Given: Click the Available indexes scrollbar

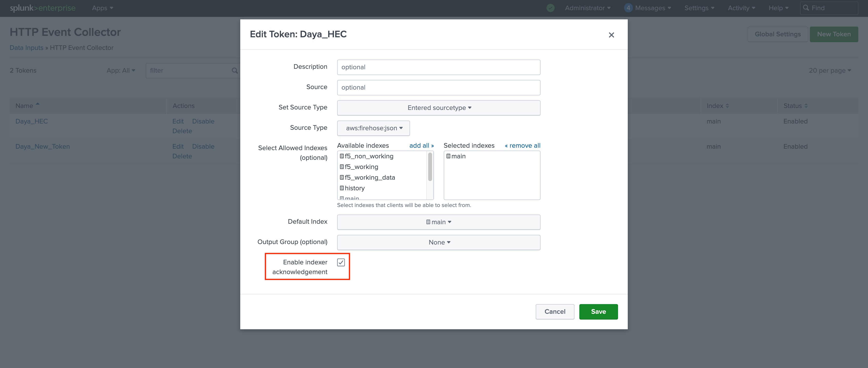Looking at the screenshot, I should (430, 167).
